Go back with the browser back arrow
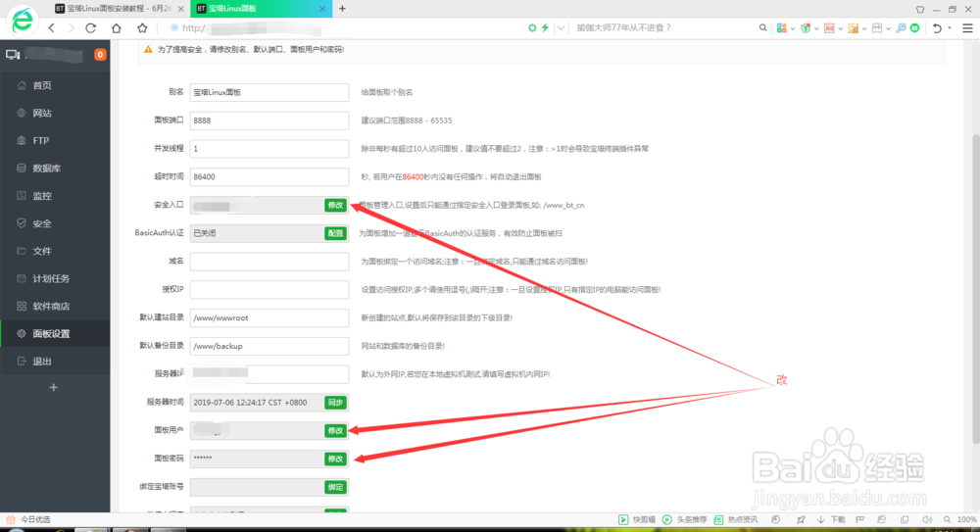The width and height of the screenshot is (980, 532). pyautogui.click(x=52, y=28)
